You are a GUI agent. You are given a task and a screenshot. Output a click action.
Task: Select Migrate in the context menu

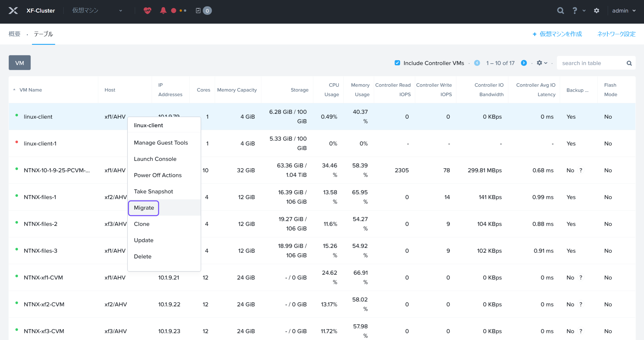[x=144, y=208]
